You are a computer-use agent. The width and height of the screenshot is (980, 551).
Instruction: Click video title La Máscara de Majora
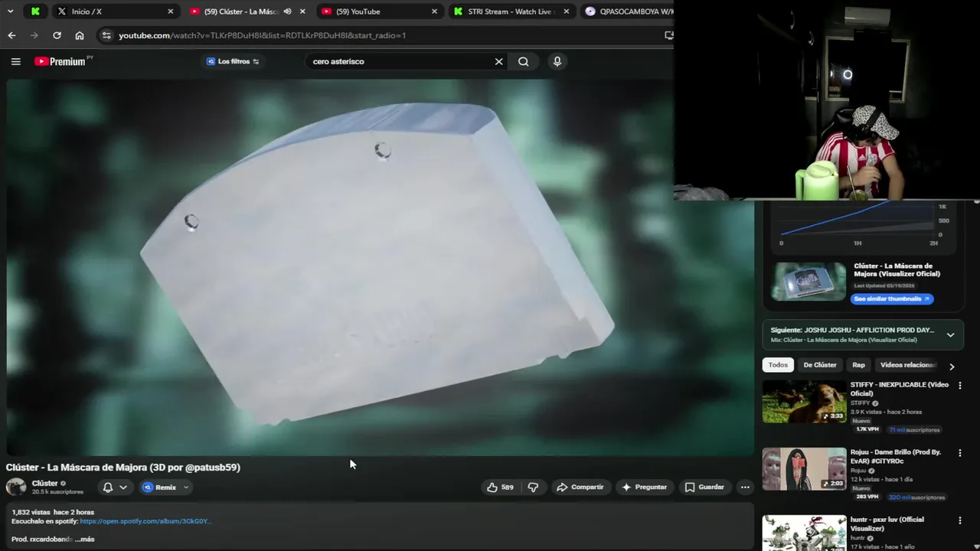pyautogui.click(x=122, y=467)
